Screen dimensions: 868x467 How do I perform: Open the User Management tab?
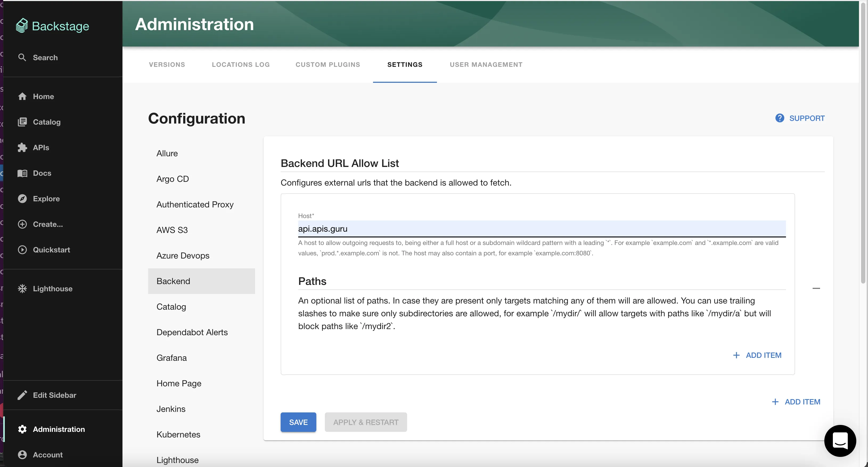[x=486, y=64]
